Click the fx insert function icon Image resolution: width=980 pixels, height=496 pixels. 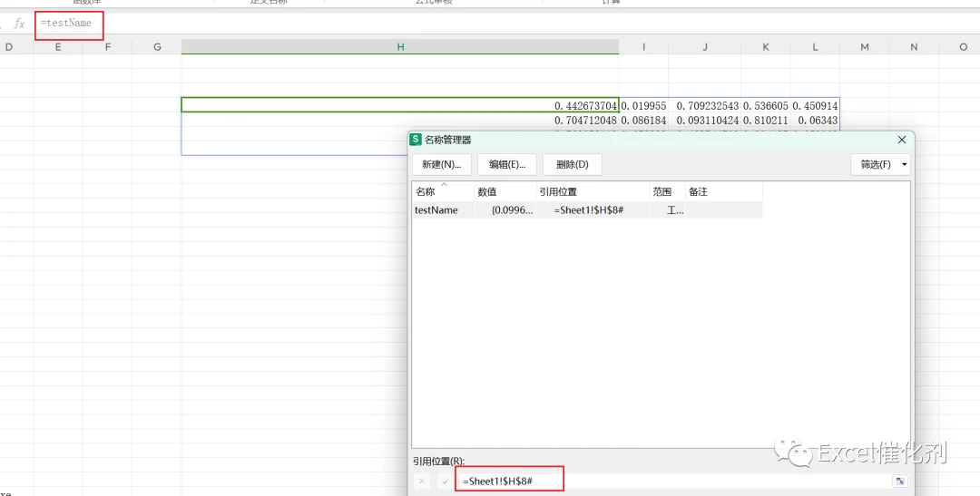[19, 24]
